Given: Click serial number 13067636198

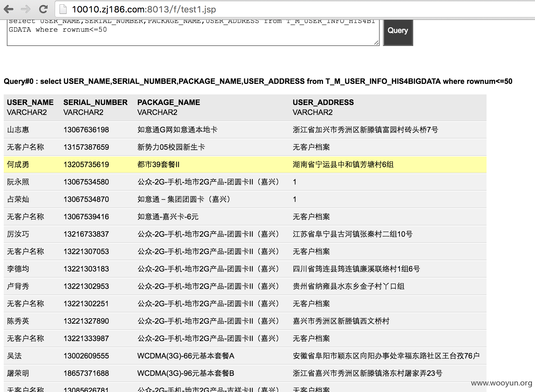Looking at the screenshot, I should (x=86, y=130).
